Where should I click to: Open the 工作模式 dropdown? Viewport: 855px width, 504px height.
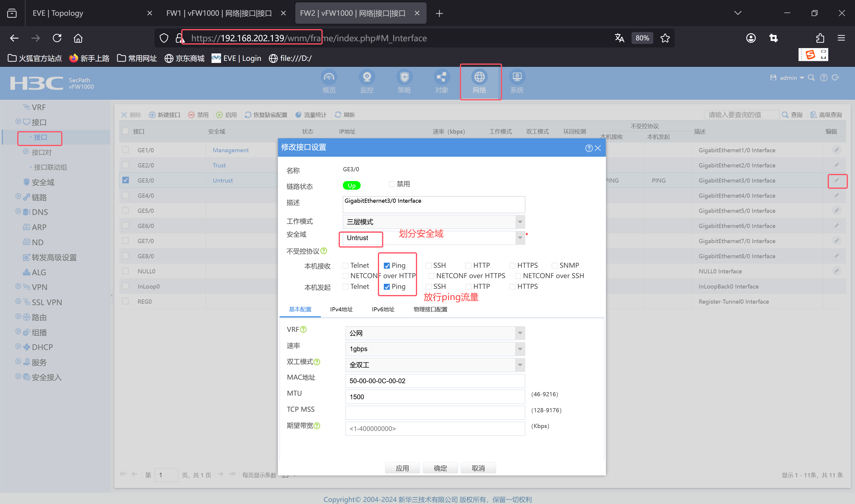coord(520,222)
